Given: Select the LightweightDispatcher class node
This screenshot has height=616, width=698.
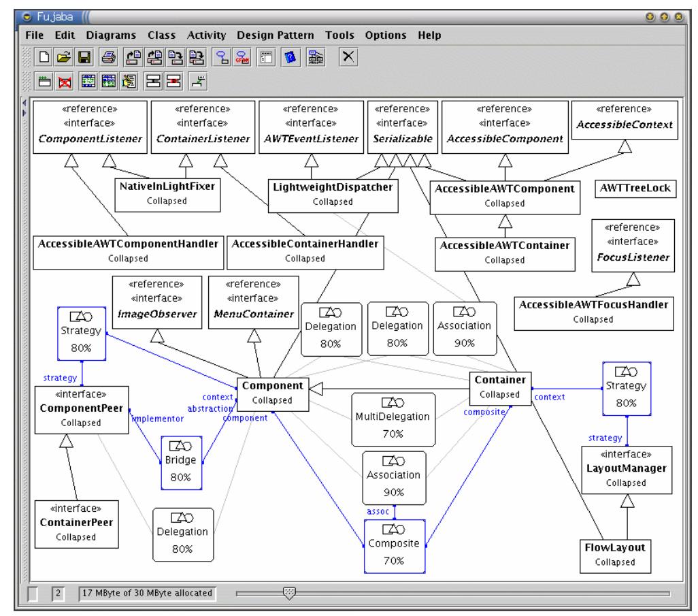Looking at the screenshot, I should coord(333,196).
